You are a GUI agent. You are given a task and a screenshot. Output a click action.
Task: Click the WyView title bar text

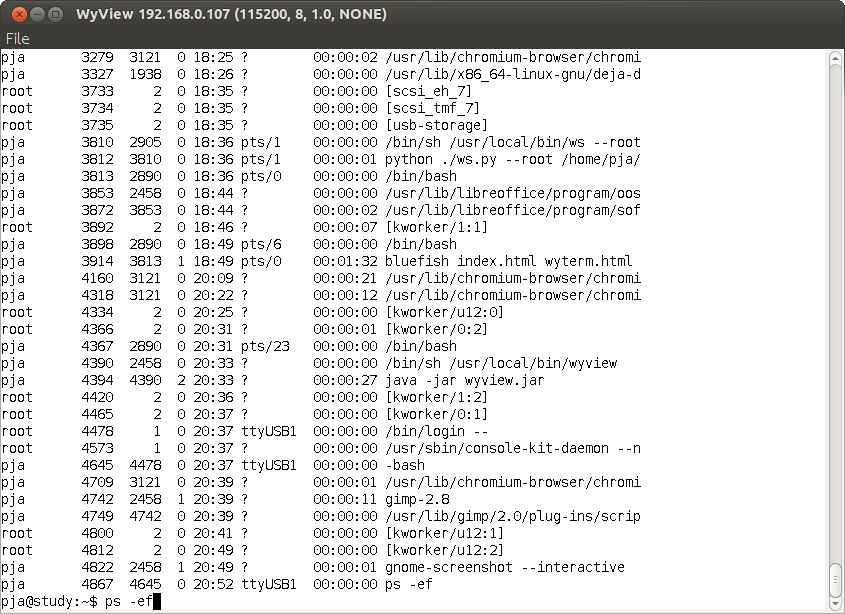pos(231,15)
